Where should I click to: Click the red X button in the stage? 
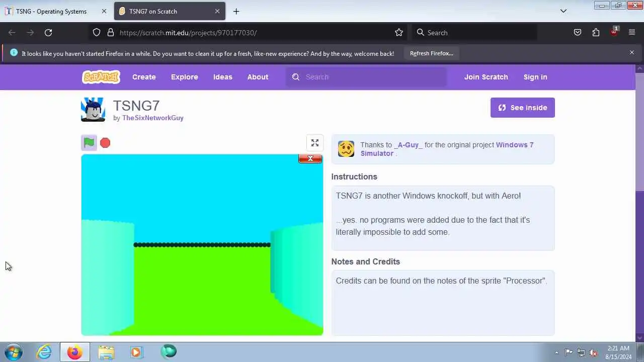tap(310, 158)
